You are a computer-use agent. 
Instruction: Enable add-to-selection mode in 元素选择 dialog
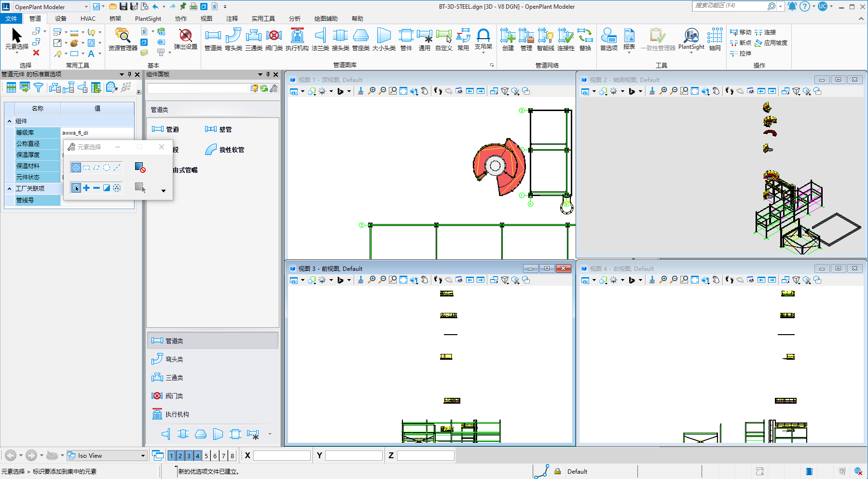tap(86, 187)
